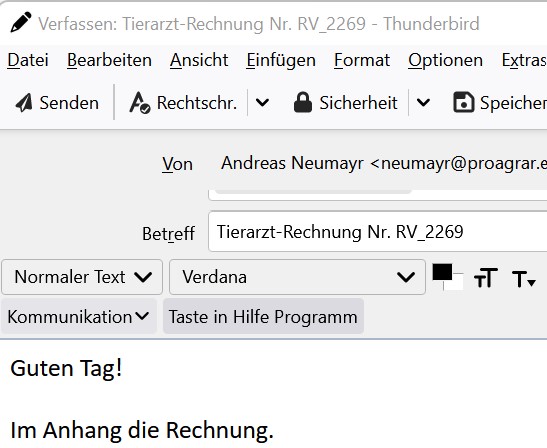Open the Verdana font dropdown
This screenshot has height=448, width=547.
click(x=297, y=277)
